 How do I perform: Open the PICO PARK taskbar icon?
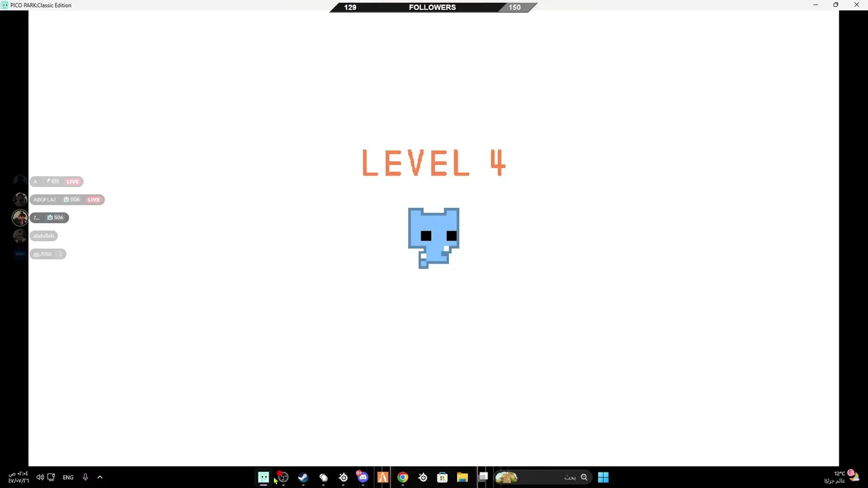coord(263,477)
